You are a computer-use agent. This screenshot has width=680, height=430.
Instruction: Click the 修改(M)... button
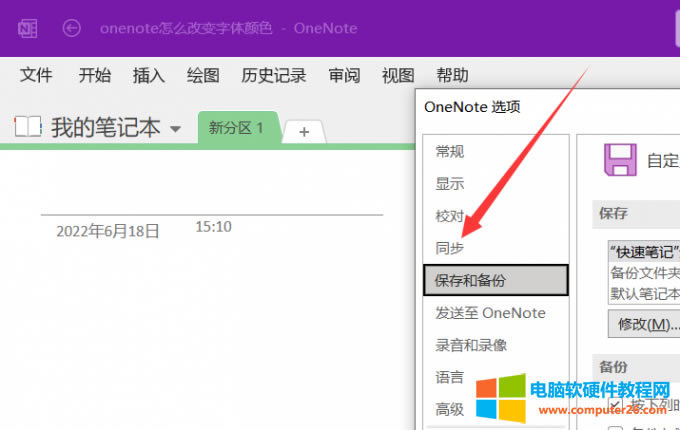pyautogui.click(x=644, y=324)
